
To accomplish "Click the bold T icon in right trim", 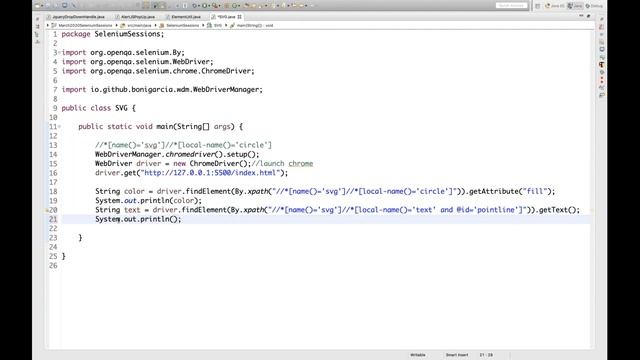I will [x=602, y=65].
